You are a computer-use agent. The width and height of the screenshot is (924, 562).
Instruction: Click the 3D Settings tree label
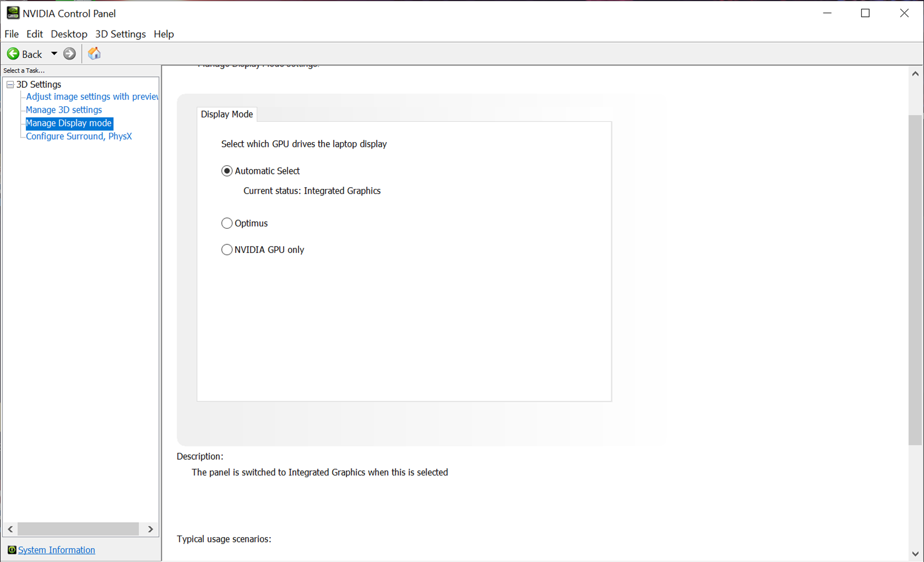point(39,84)
